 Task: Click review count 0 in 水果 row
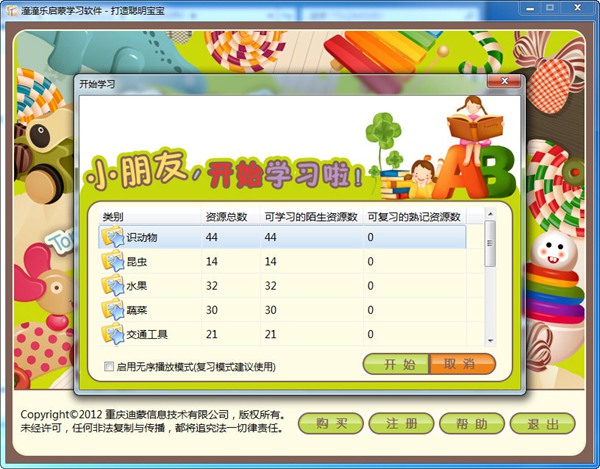[370, 286]
